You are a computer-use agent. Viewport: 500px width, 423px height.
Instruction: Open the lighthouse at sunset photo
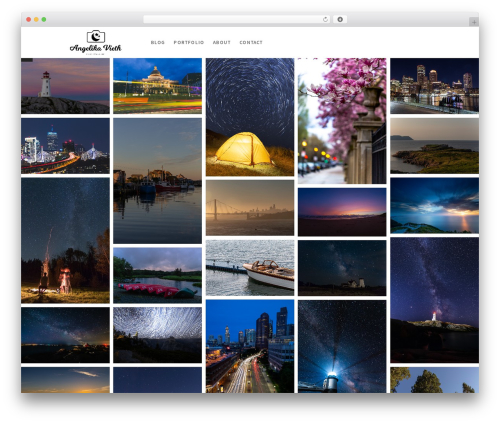click(x=65, y=86)
